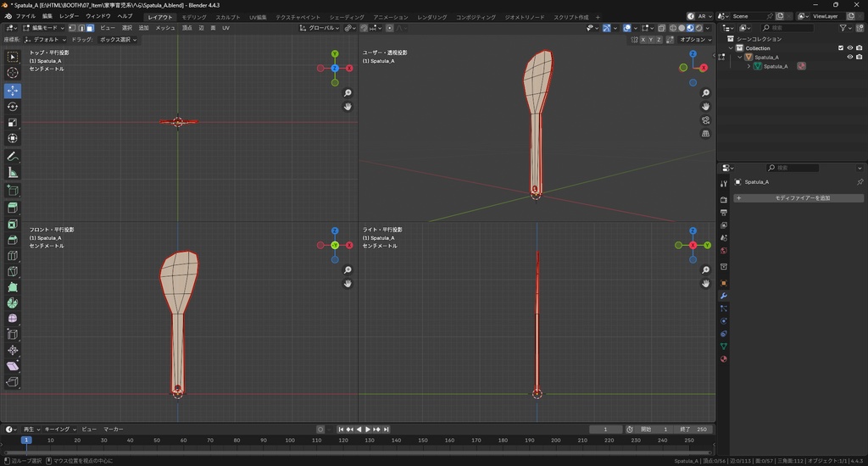868x466 pixels.
Task: Hide Spatula_A object with its eye icon
Action: (x=850, y=57)
